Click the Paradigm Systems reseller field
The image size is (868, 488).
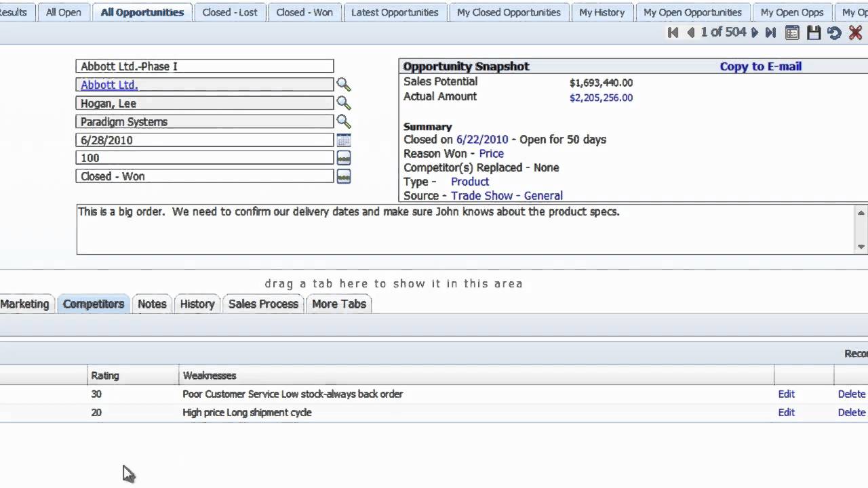coord(205,121)
